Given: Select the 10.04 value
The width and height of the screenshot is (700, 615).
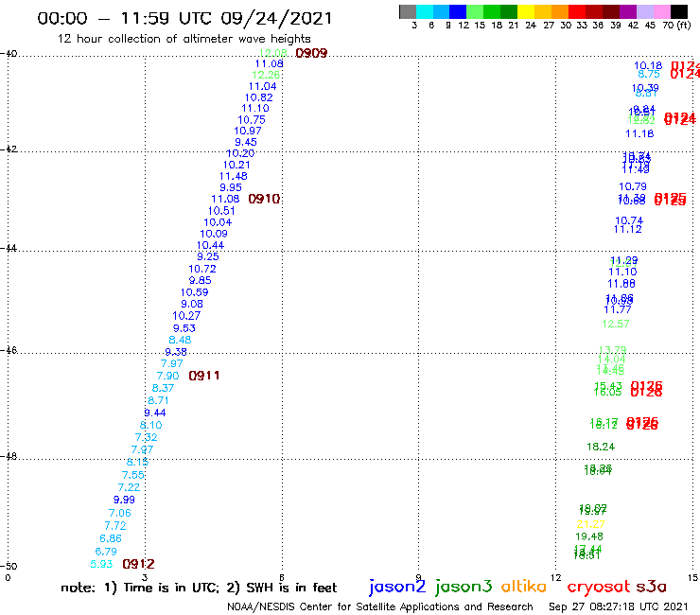Looking at the screenshot, I should [218, 222].
